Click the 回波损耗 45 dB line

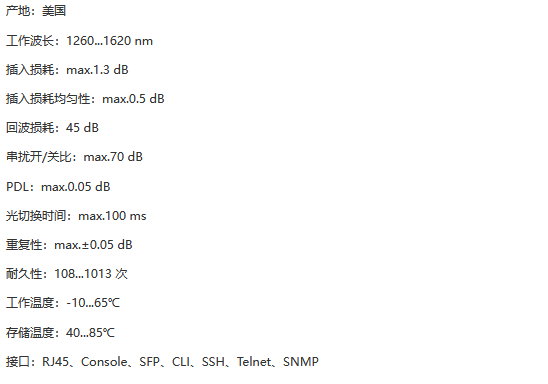pyautogui.click(x=52, y=128)
